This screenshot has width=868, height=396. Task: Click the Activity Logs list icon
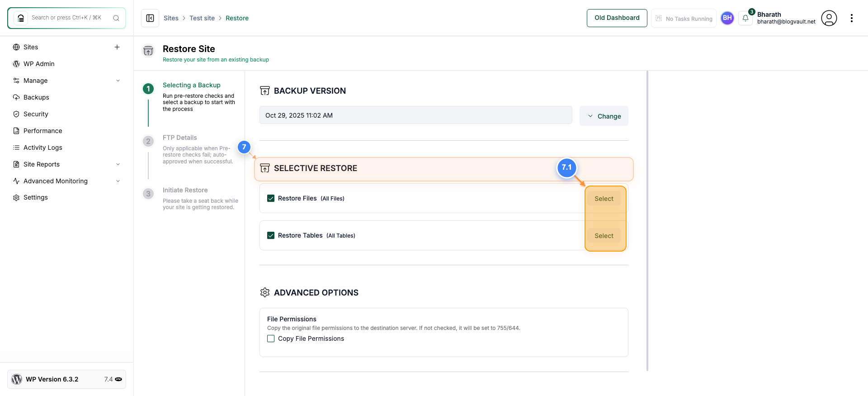coord(16,148)
